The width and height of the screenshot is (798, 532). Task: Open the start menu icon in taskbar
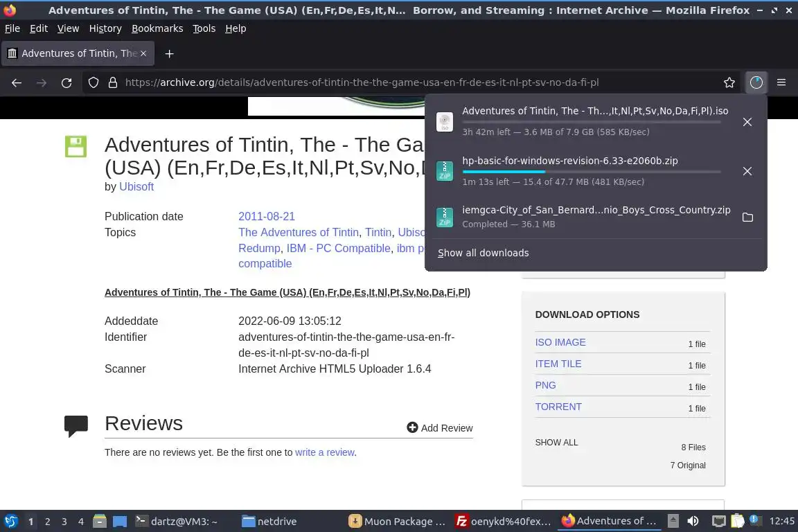[10, 521]
